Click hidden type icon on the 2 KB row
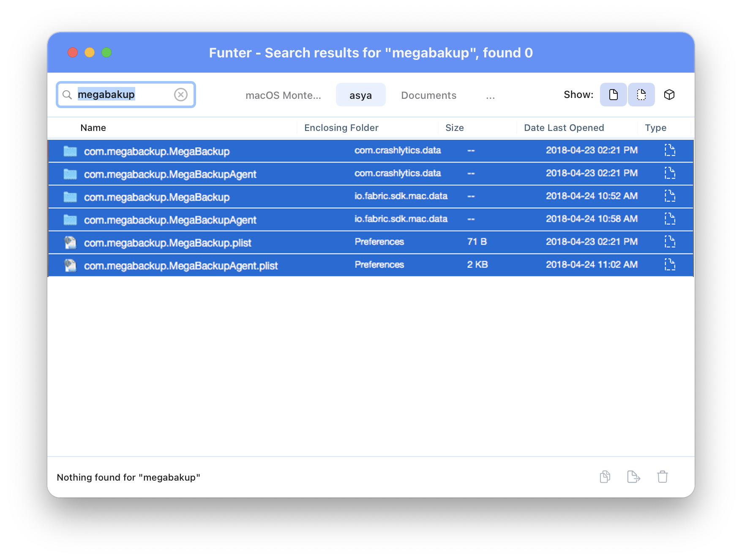The image size is (742, 560). (670, 265)
